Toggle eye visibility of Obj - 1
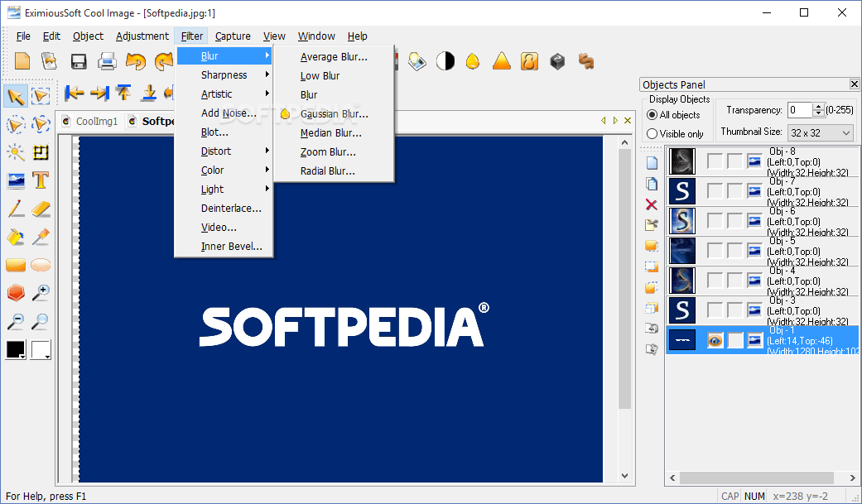 tap(715, 340)
